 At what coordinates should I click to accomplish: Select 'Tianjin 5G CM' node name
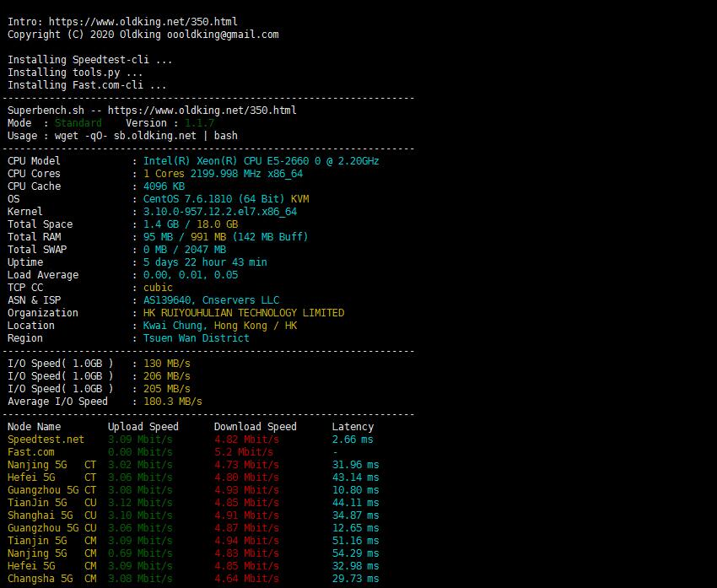click(x=51, y=541)
